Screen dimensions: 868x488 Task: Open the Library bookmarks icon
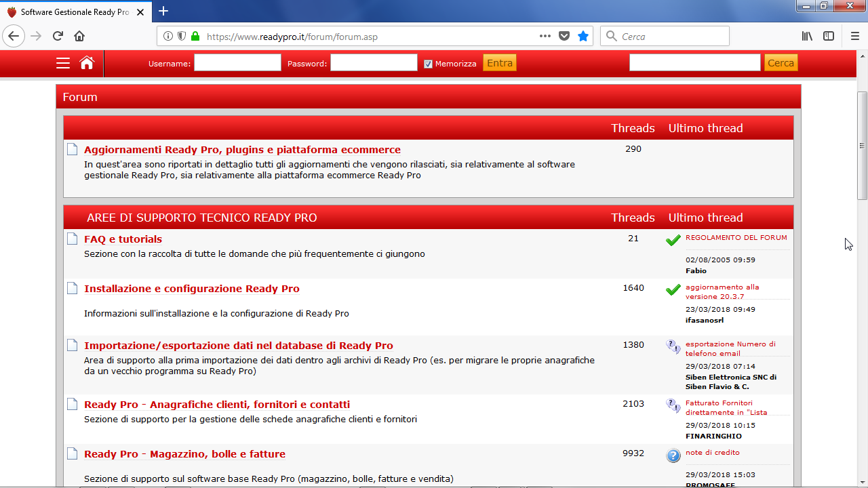point(807,36)
